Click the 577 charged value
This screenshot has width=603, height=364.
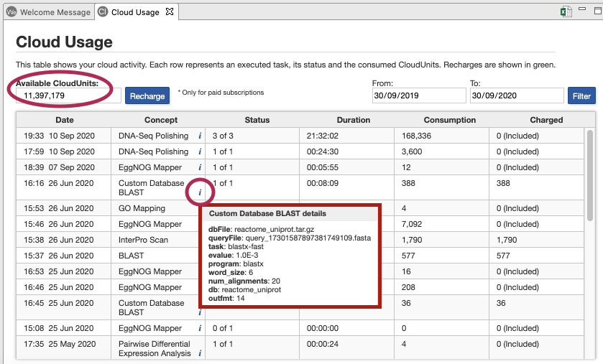(503, 256)
